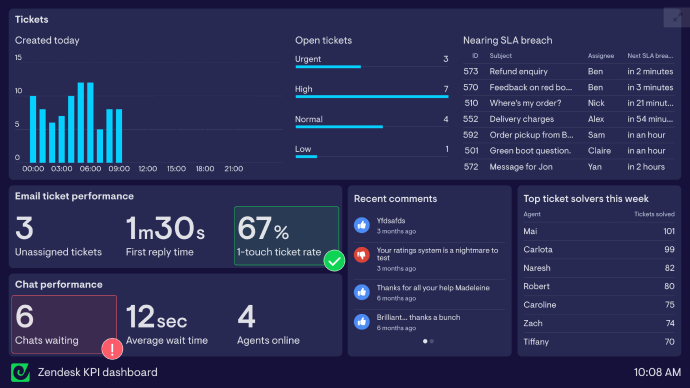Click the red exclamation alert badge

[112, 349]
